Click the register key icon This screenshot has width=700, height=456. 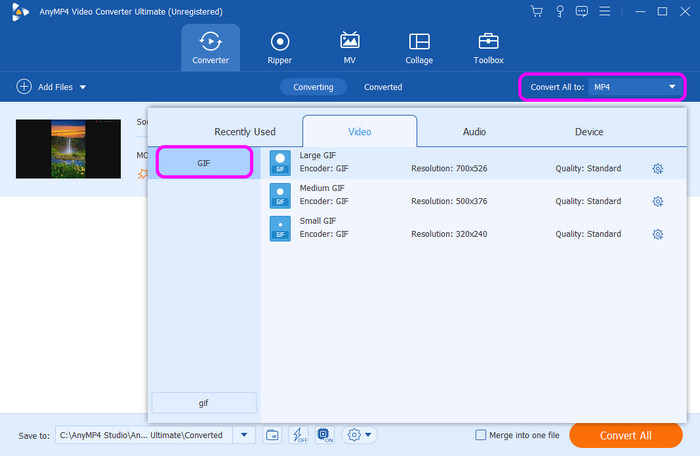tap(559, 11)
